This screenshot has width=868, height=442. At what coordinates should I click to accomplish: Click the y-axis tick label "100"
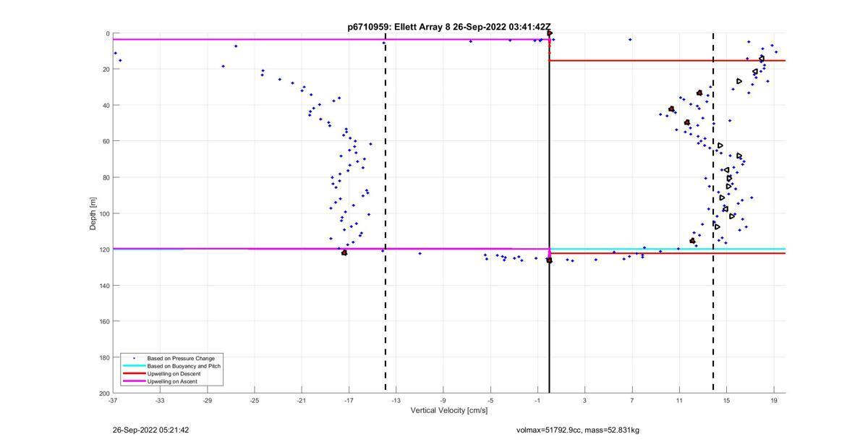click(x=104, y=213)
